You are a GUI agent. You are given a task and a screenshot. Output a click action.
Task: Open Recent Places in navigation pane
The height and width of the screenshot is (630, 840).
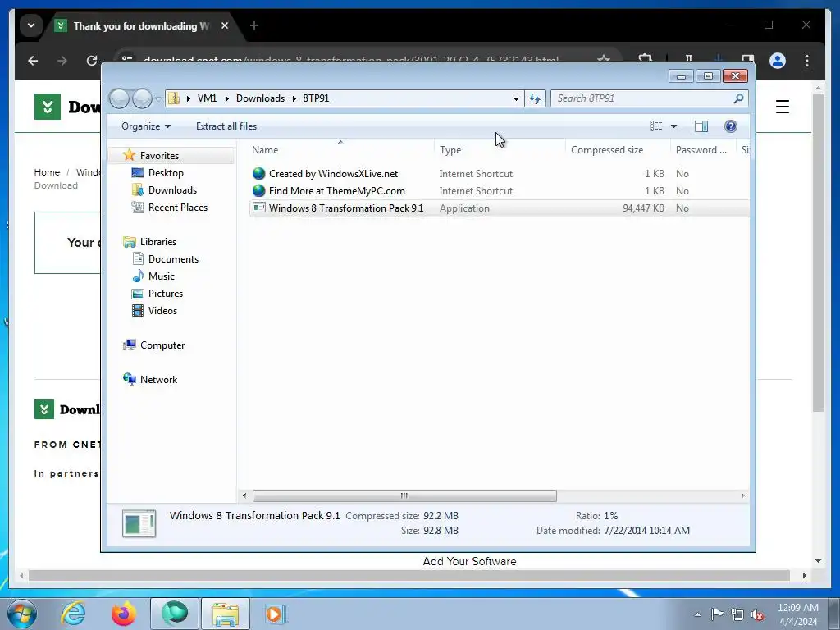click(177, 208)
